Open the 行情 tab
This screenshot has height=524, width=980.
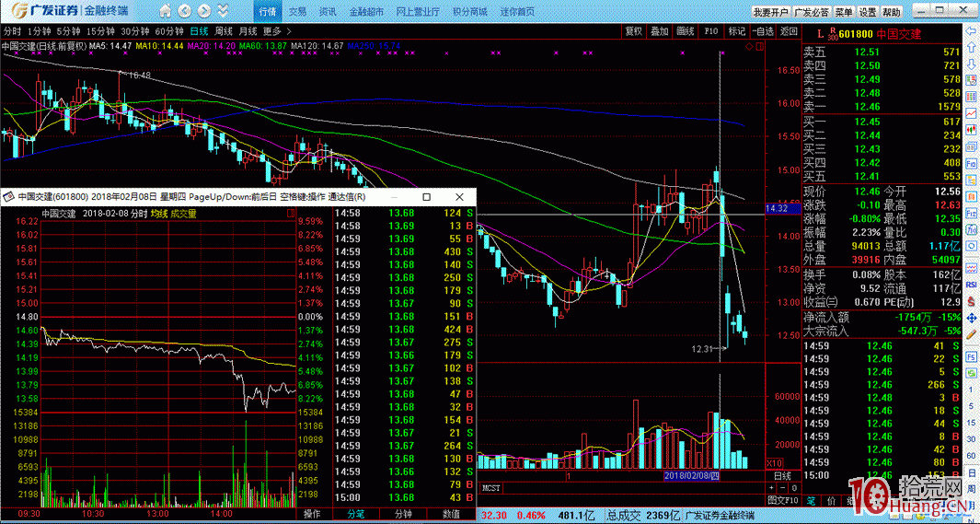pyautogui.click(x=268, y=11)
